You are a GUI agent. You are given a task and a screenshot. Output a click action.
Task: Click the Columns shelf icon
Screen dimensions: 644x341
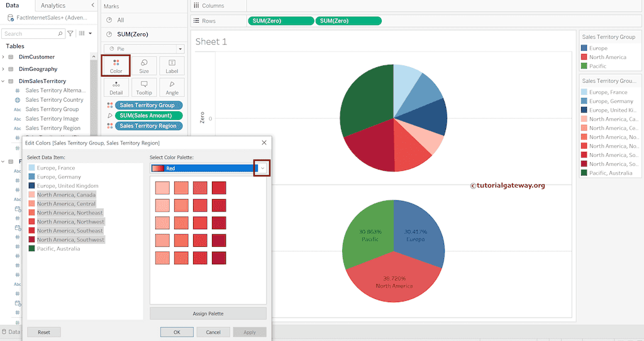[196, 5]
